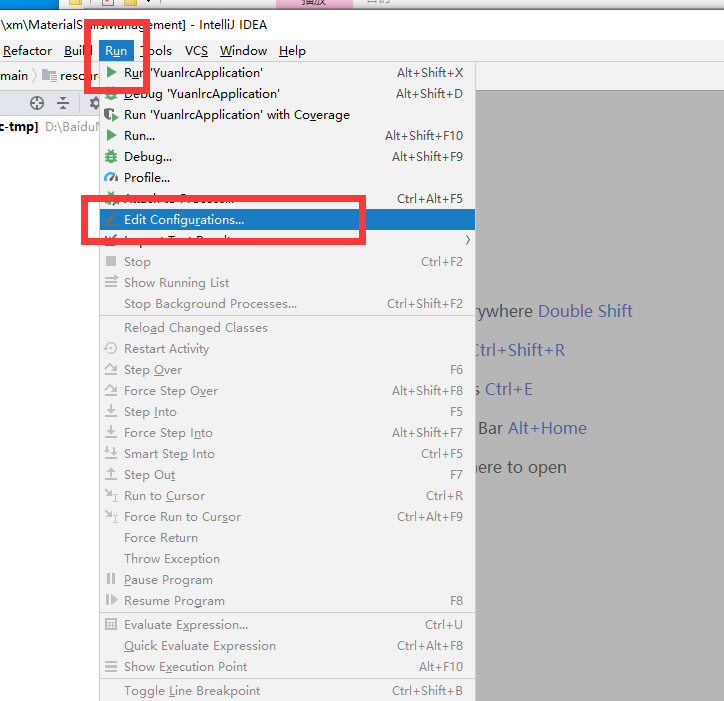This screenshot has height=701, width=724.
Task: Click the Force Run to Cursor icon
Action: (111, 516)
